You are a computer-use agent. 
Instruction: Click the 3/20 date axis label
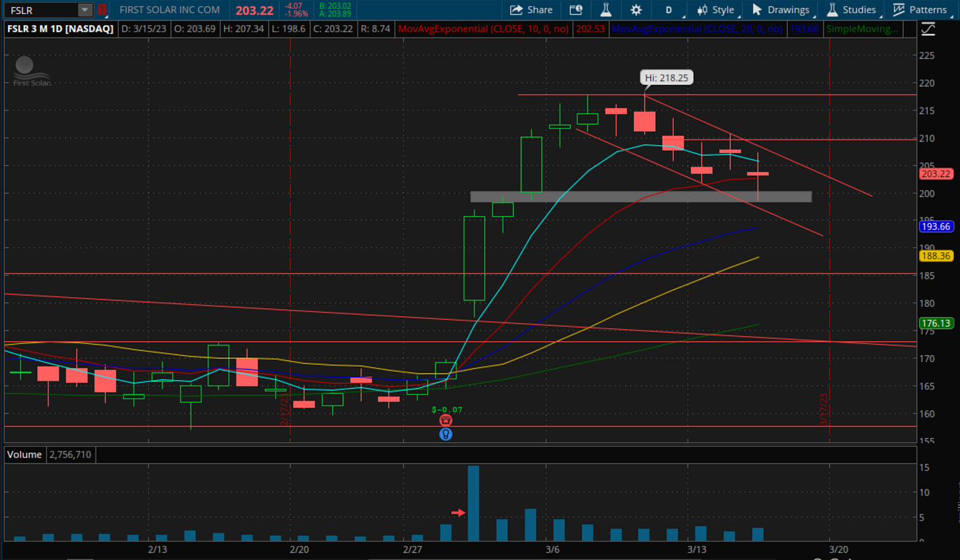(838, 549)
